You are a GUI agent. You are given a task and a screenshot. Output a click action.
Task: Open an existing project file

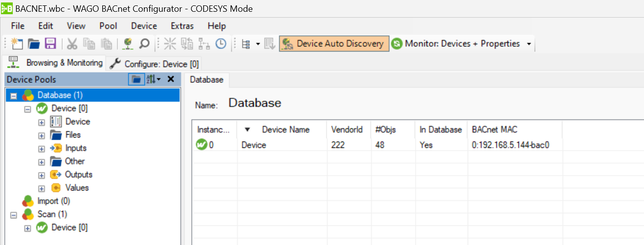tap(33, 44)
